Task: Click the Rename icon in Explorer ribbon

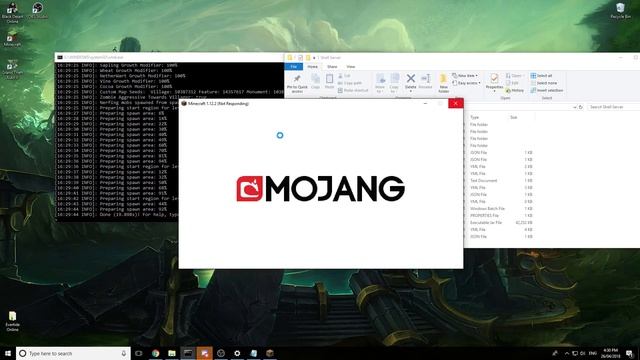Action: [x=425, y=82]
